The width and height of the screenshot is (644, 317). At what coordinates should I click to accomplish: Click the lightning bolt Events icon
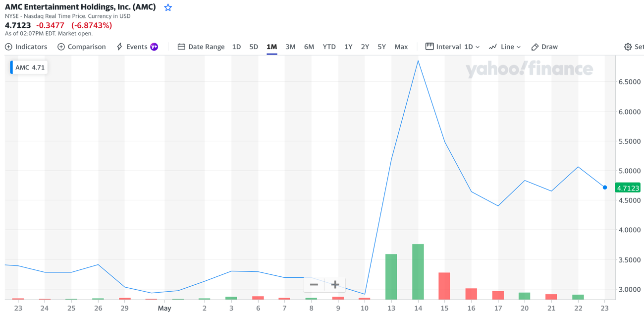119,47
